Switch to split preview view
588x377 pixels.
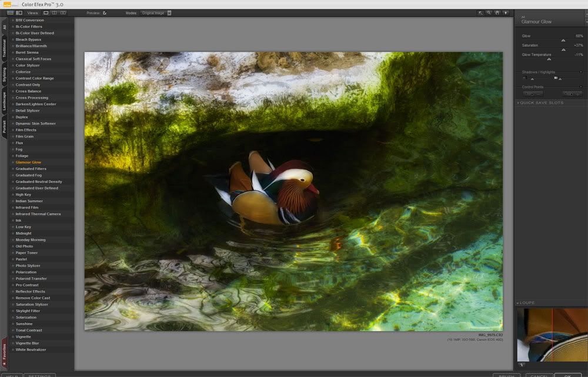[x=55, y=12]
